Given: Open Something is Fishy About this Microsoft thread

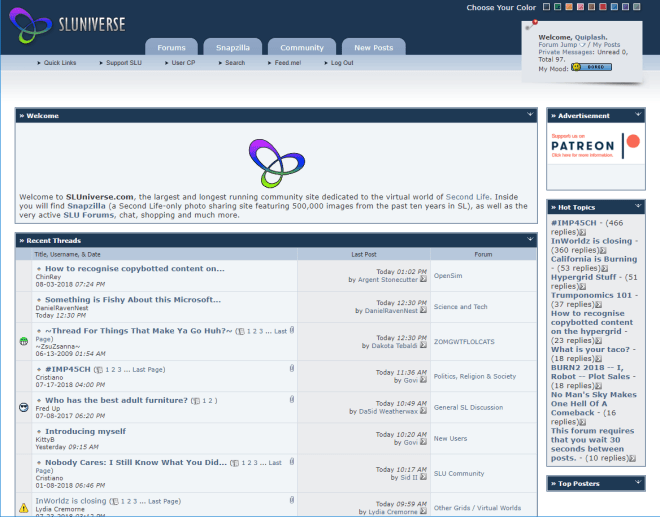Looking at the screenshot, I should 133,300.
